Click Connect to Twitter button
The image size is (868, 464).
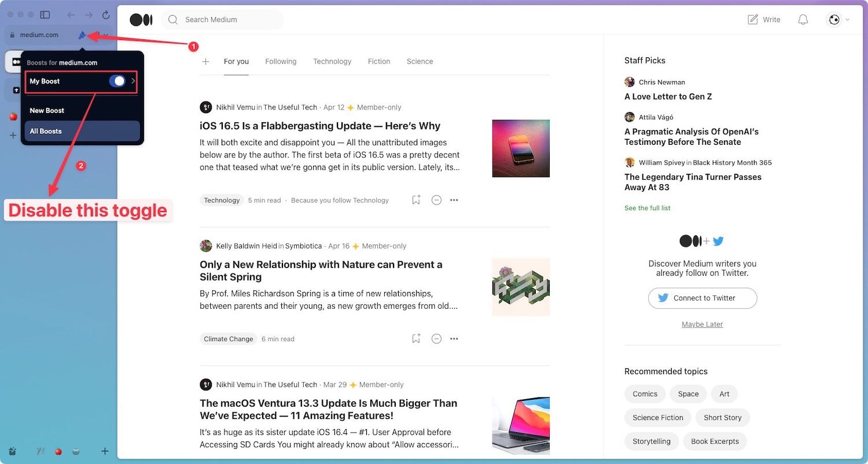(x=703, y=298)
